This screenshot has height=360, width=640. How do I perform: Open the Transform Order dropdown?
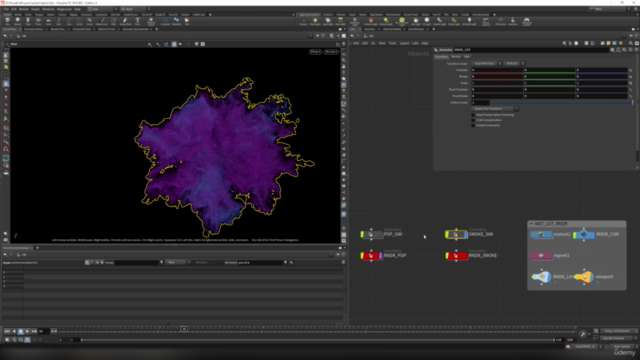[x=487, y=64]
